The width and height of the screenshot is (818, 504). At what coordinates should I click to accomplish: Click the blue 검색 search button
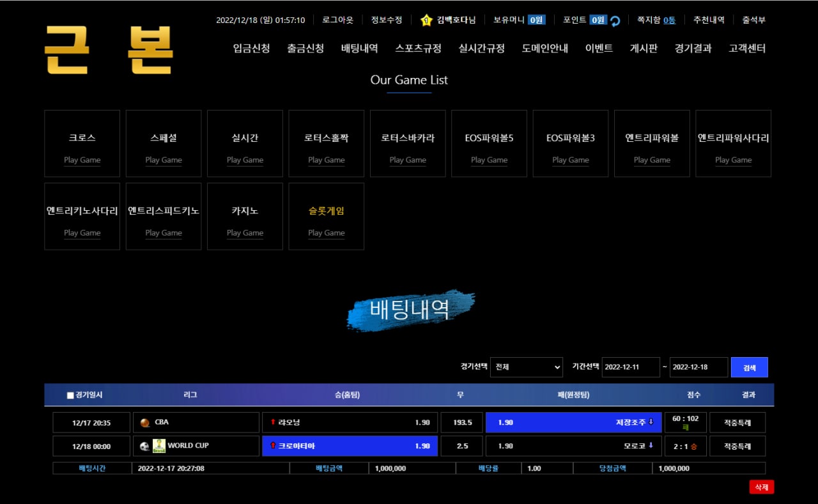[x=749, y=367]
